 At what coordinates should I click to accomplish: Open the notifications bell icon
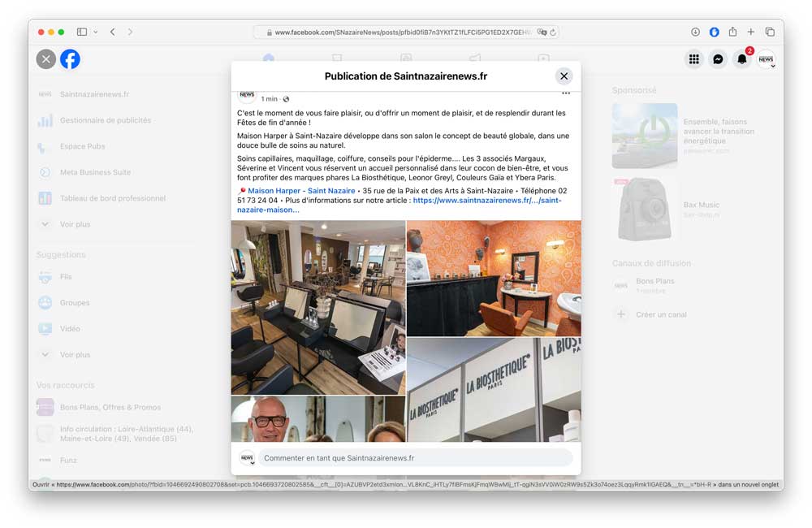741,59
